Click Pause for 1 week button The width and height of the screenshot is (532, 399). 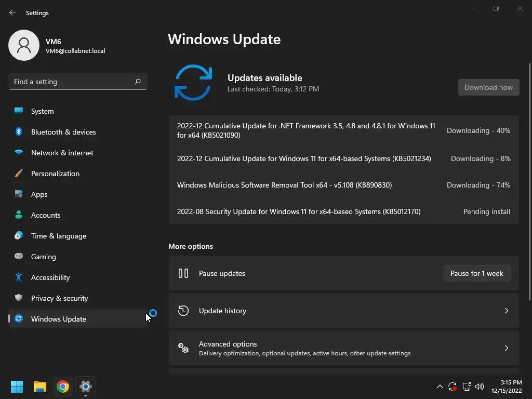pyautogui.click(x=476, y=273)
